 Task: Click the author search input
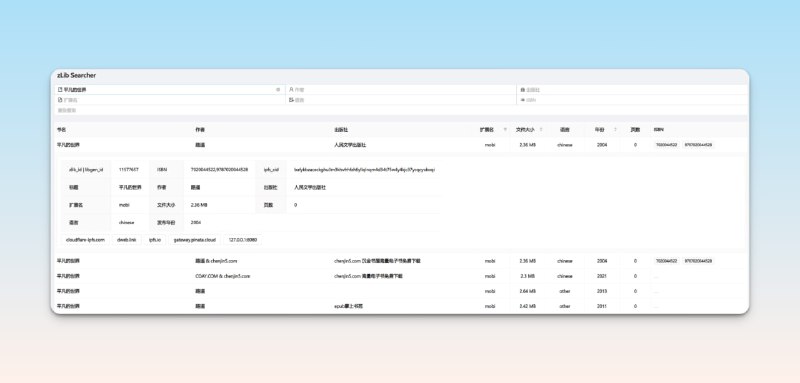pyautogui.click(x=401, y=90)
